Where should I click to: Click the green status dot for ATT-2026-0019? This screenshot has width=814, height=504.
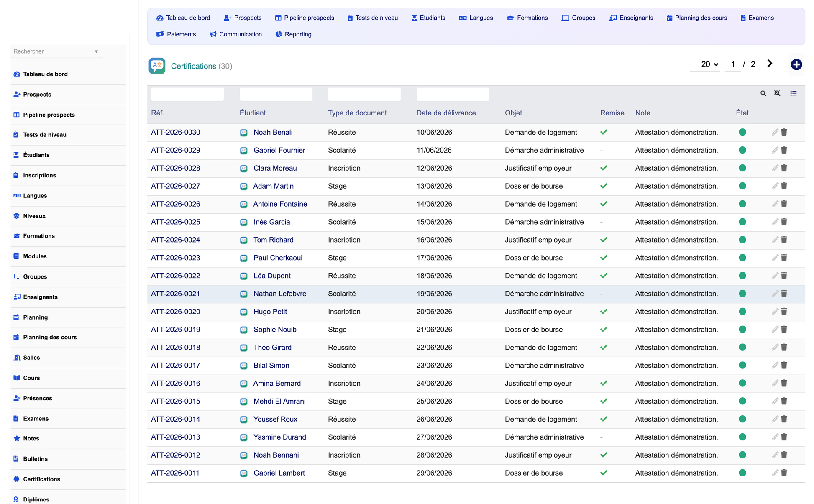742,330
